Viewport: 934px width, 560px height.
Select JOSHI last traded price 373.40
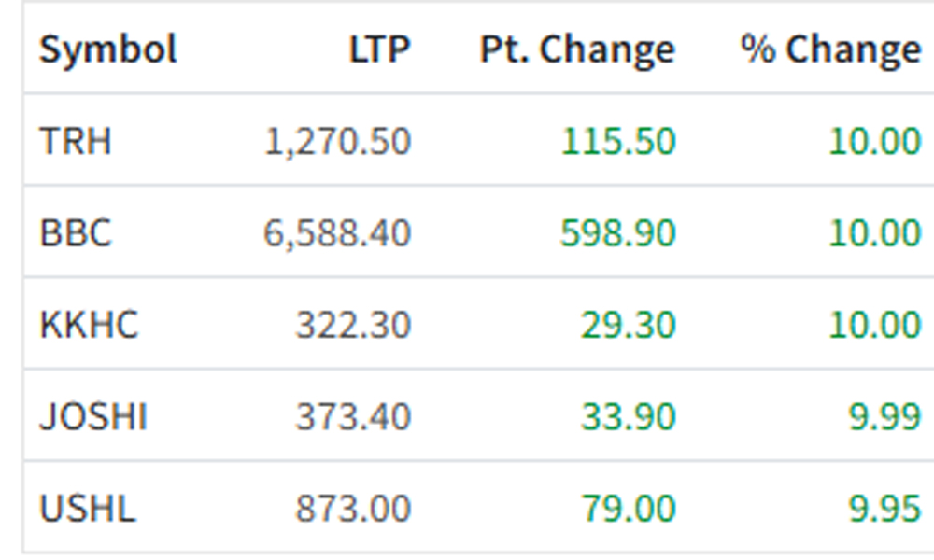pyautogui.click(x=353, y=416)
